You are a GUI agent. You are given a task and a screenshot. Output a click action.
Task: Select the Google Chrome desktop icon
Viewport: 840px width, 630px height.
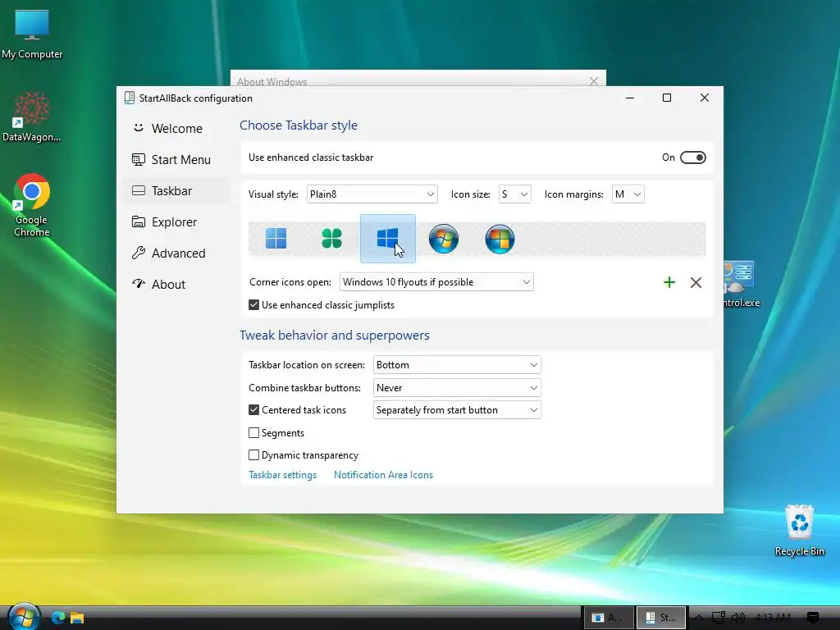click(32, 204)
